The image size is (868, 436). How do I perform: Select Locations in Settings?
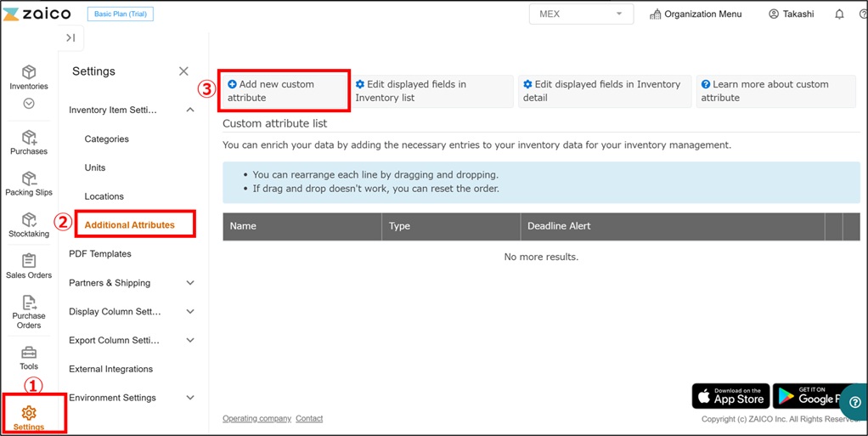pyautogui.click(x=104, y=196)
